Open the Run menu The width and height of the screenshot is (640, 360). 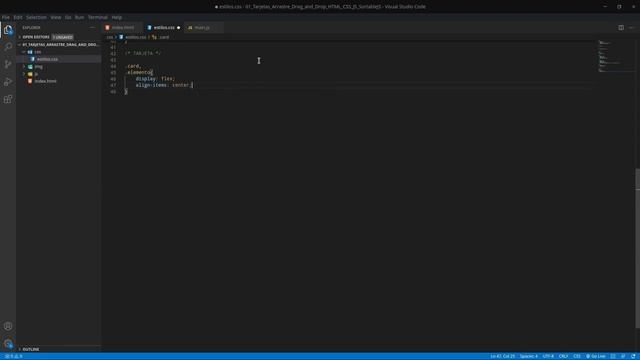(79, 17)
